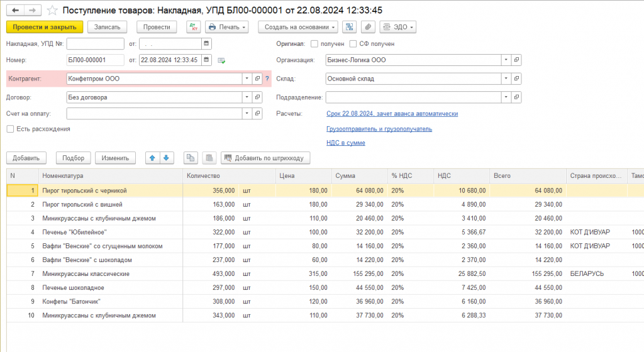The height and width of the screenshot is (352, 644).
Task: Open attached files paperclip icon
Action: tap(368, 27)
